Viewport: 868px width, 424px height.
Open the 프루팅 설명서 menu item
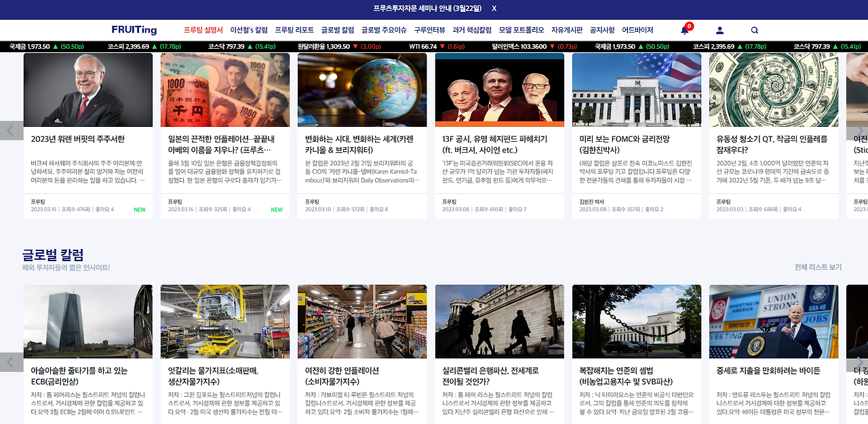click(205, 30)
